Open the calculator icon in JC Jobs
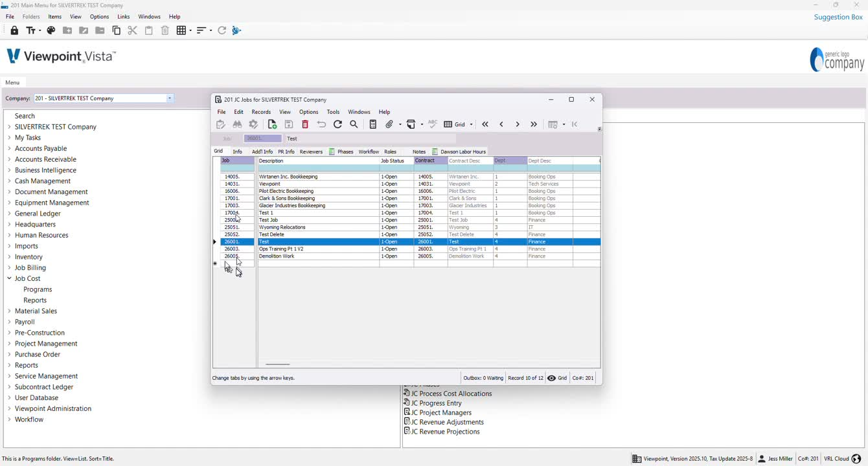868x466 pixels. [373, 124]
